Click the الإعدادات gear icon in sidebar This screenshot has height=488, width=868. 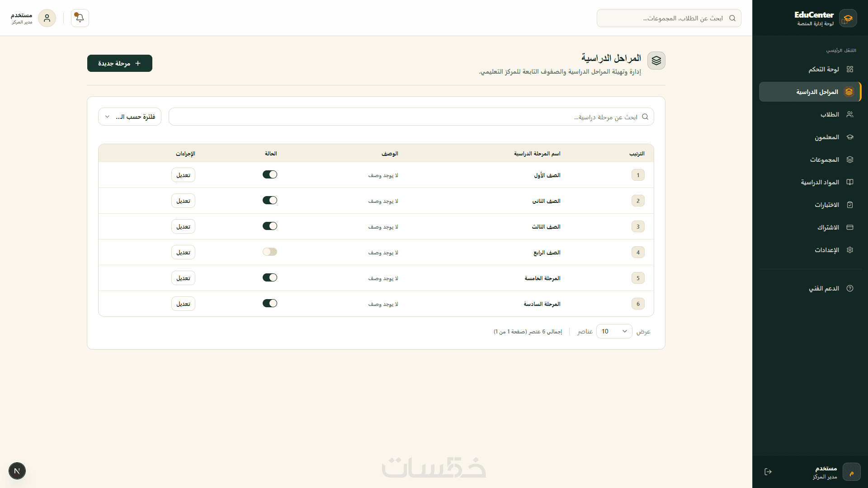(x=850, y=250)
